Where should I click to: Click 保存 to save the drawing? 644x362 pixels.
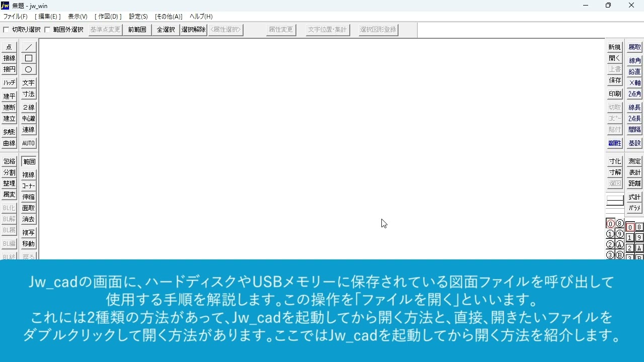615,80
